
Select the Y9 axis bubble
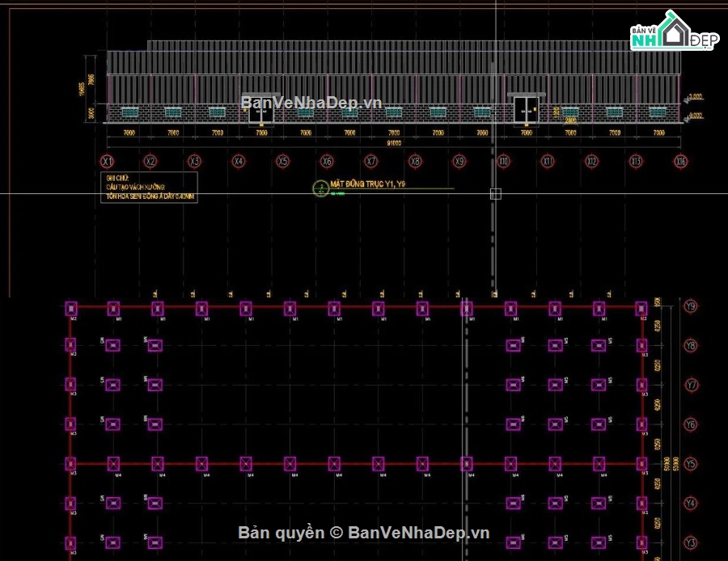(x=691, y=306)
